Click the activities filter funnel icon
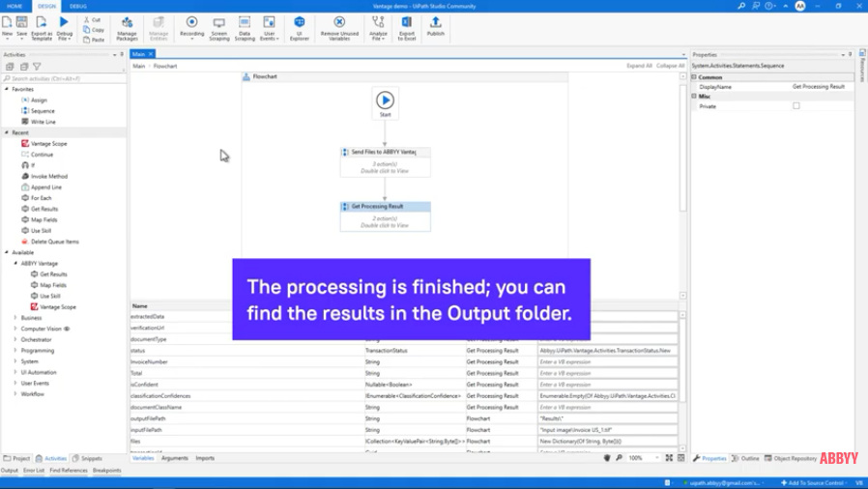The image size is (868, 489). (x=37, y=67)
